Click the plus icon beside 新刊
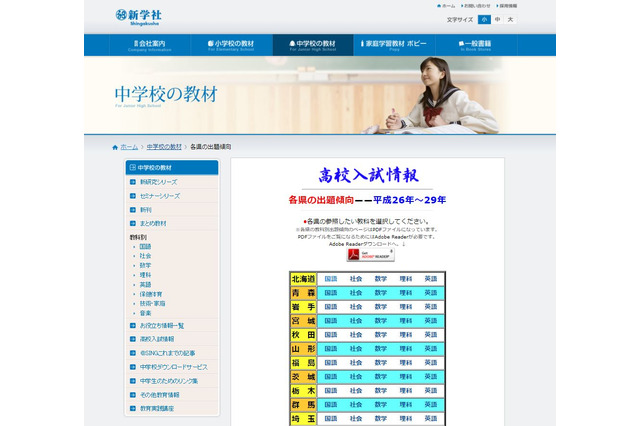 (133, 210)
